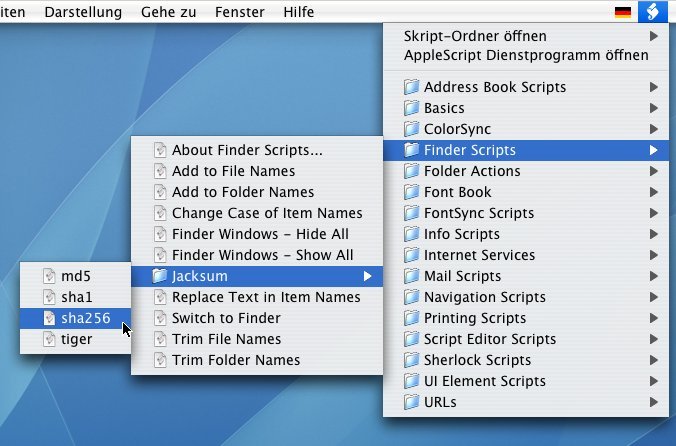Click the folder icon beside Folder Actions
Screen dimensions: 676x446
point(411,171)
